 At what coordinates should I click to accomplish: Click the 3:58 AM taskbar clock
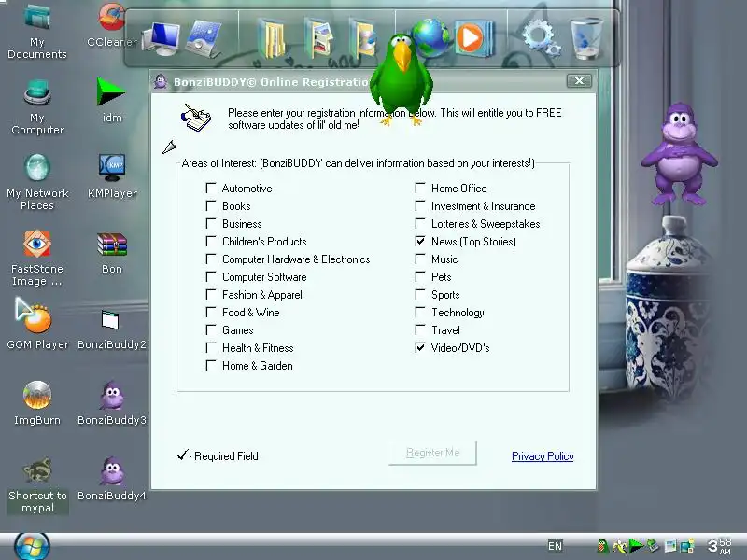(719, 546)
